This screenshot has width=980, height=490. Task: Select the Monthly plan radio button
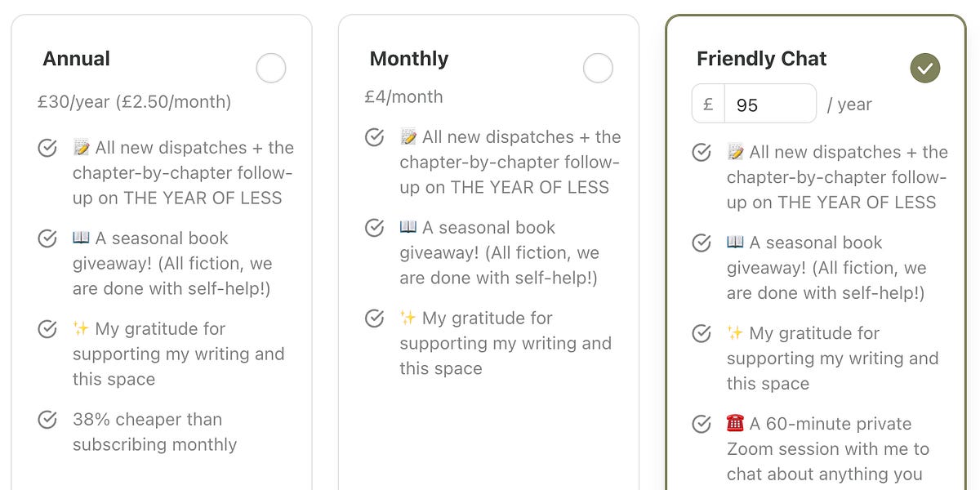pyautogui.click(x=598, y=69)
